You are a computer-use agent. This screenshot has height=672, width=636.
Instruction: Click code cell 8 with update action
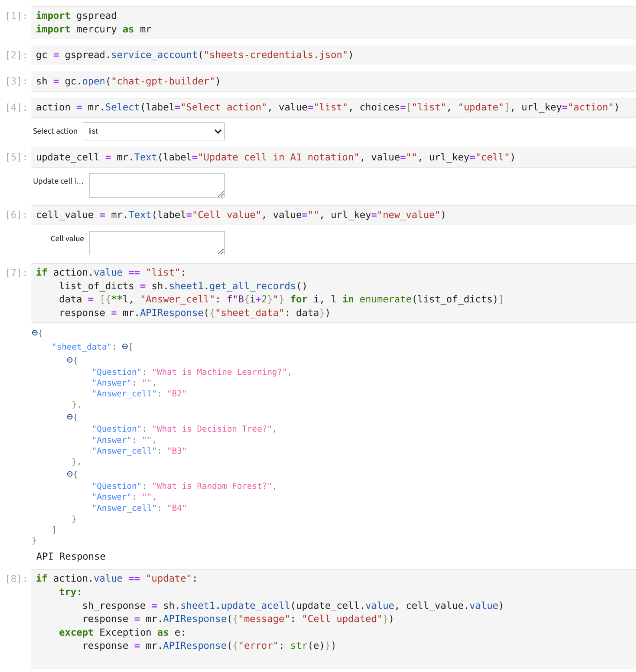tap(334, 619)
